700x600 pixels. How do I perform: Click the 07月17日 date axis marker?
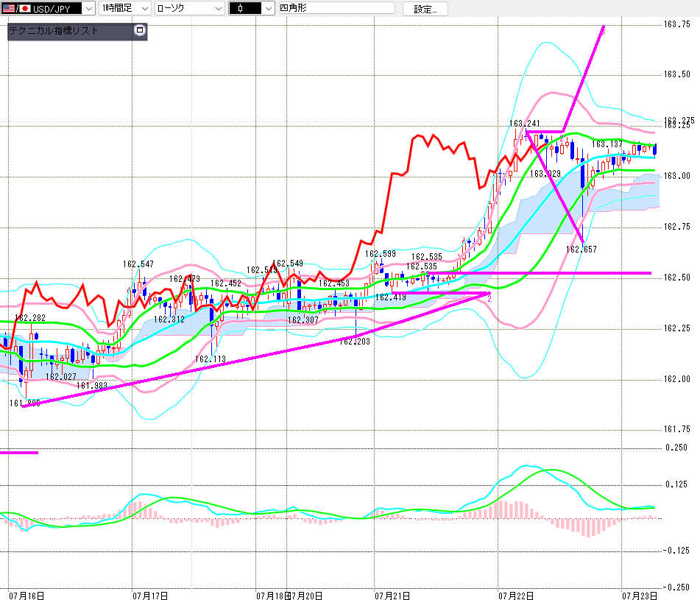tap(150, 596)
